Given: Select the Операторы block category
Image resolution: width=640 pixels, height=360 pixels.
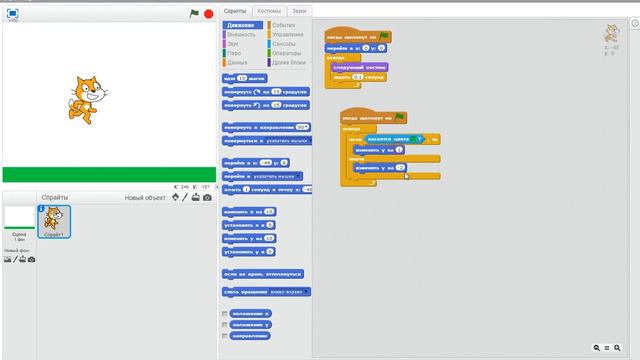Looking at the screenshot, I should [287, 53].
